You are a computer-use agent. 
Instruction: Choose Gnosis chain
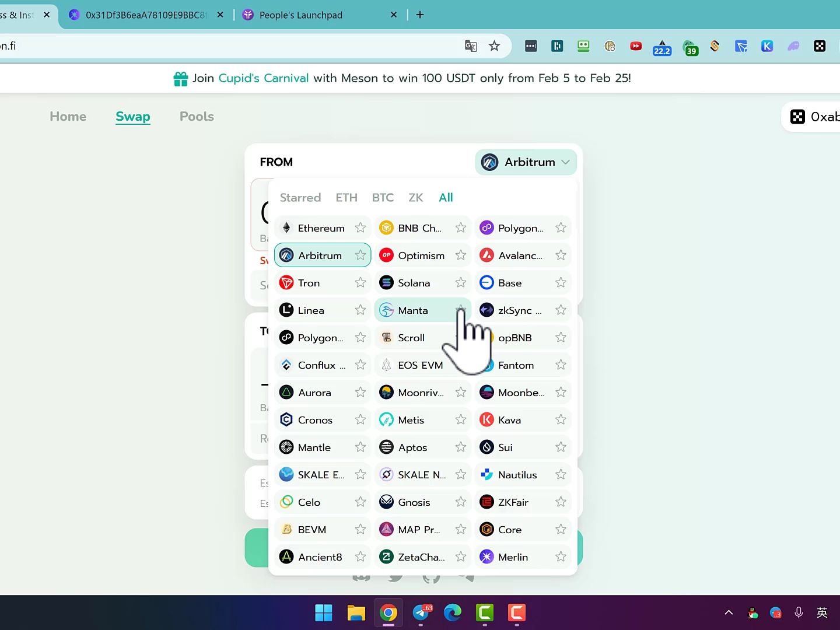click(422, 502)
